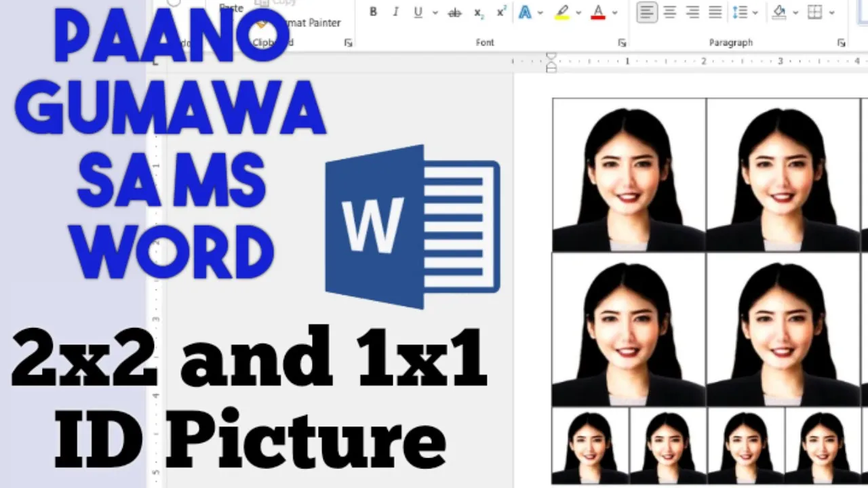The width and height of the screenshot is (868, 488).
Task: Apply Underline formatting with the U button
Action: pyautogui.click(x=418, y=12)
